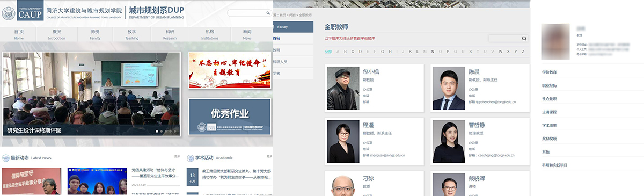The height and width of the screenshot is (196, 644).
Task: Click the email chengyao@tongji.edu.cn
Action: tap(387, 155)
